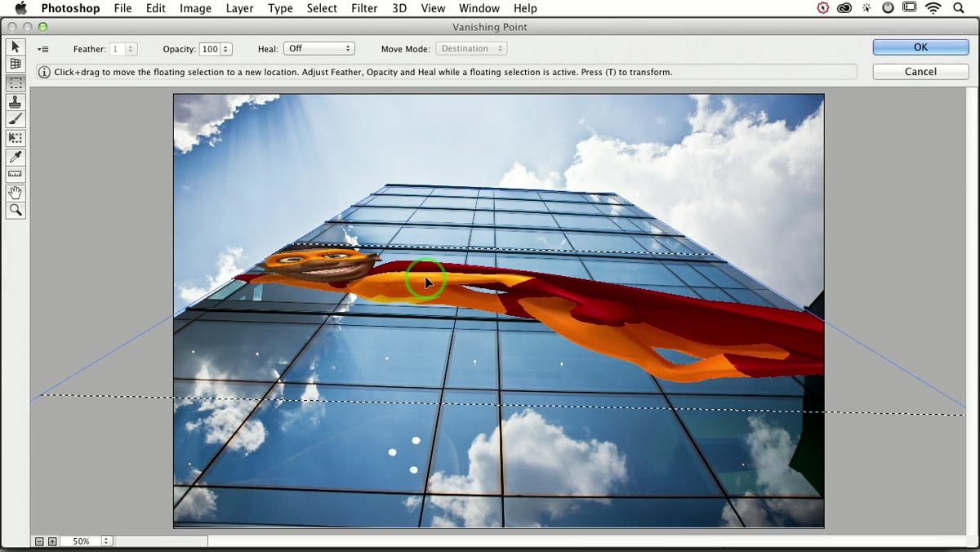Viewport: 980px width, 552px height.
Task: Select the Marquee tool
Action: 16,83
